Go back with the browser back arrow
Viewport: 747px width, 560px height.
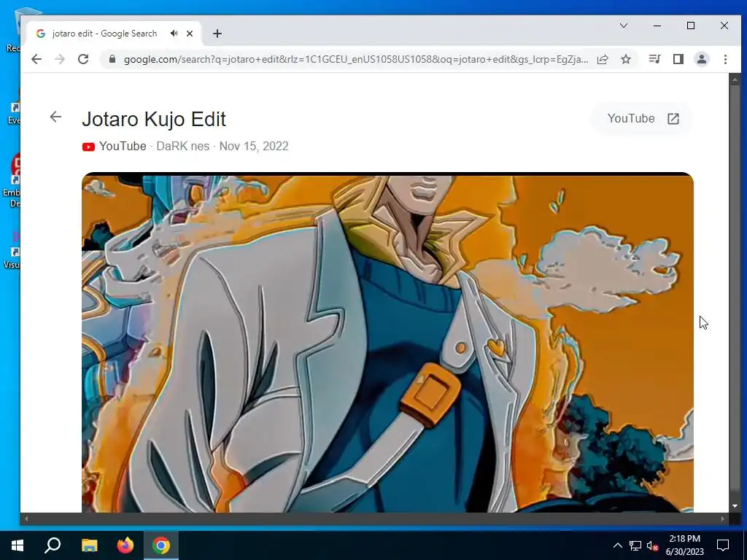click(36, 59)
